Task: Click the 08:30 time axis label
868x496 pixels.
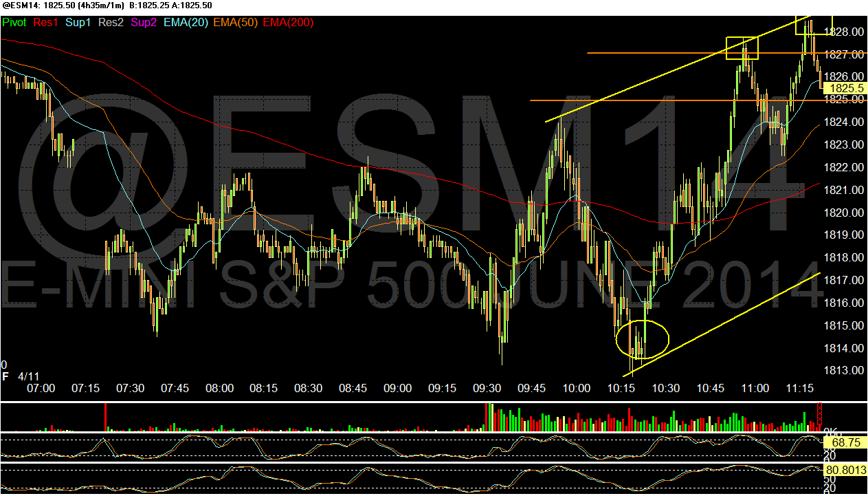Action: pyautogui.click(x=309, y=389)
